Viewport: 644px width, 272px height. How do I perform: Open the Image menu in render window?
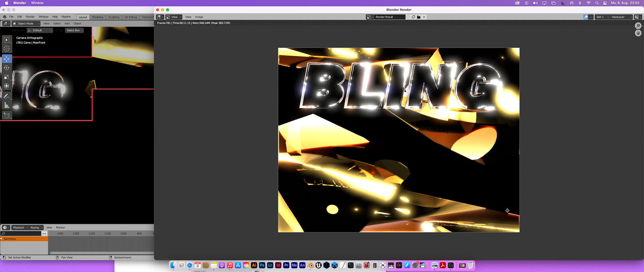click(199, 17)
